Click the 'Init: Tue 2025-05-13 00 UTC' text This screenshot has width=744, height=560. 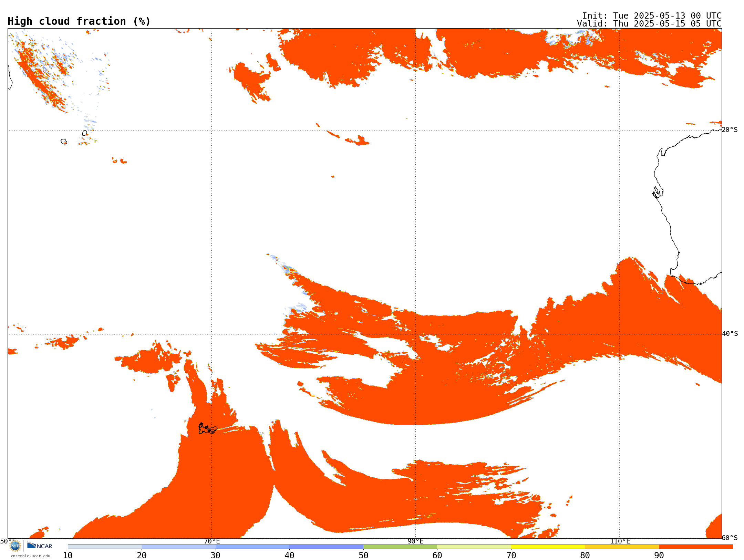tap(652, 16)
